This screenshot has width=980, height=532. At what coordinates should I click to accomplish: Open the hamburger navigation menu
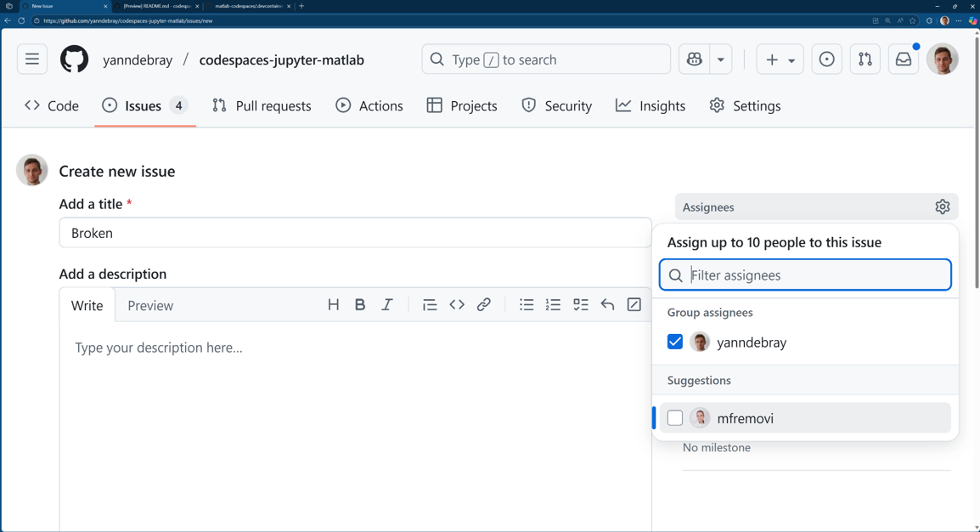point(32,59)
